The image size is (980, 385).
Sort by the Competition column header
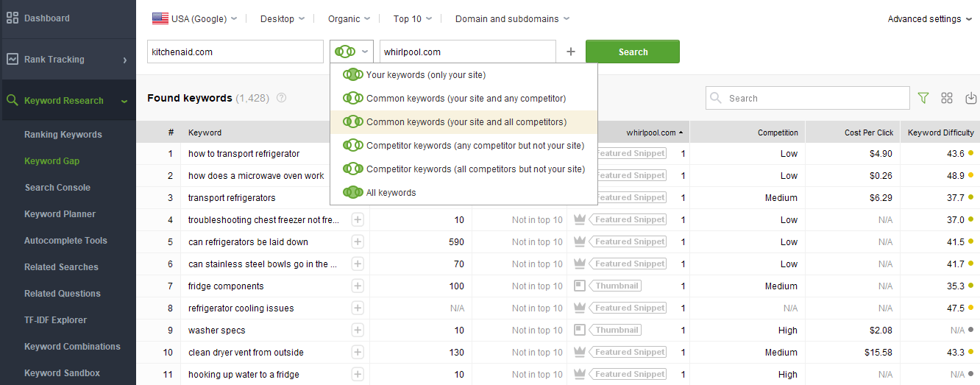778,133
